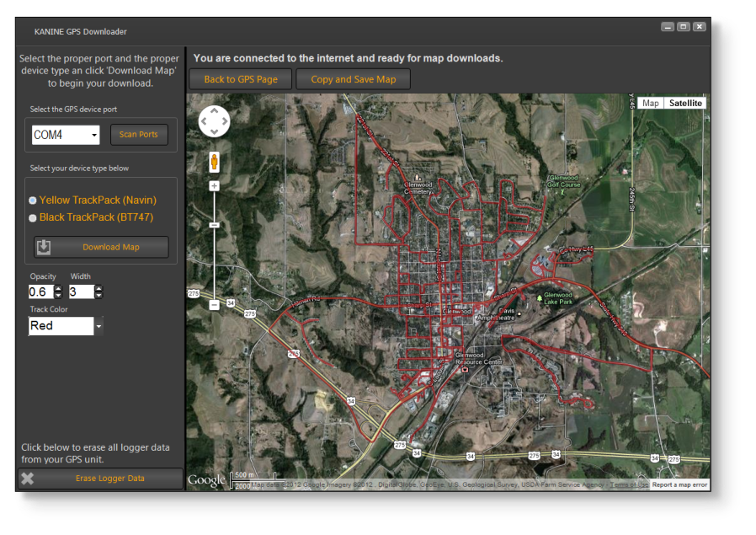The height and width of the screenshot is (535, 756).
Task: Click the Scan Ports button
Action: click(139, 135)
